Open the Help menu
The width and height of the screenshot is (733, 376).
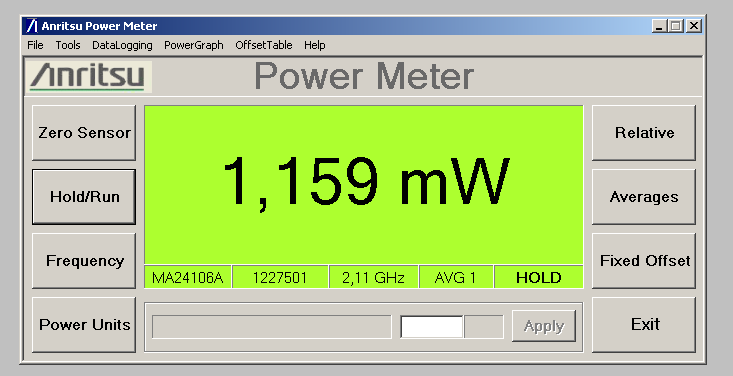tap(315, 45)
